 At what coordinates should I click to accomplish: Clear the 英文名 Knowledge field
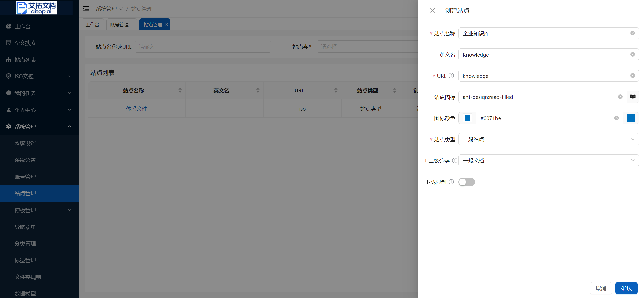(632, 55)
